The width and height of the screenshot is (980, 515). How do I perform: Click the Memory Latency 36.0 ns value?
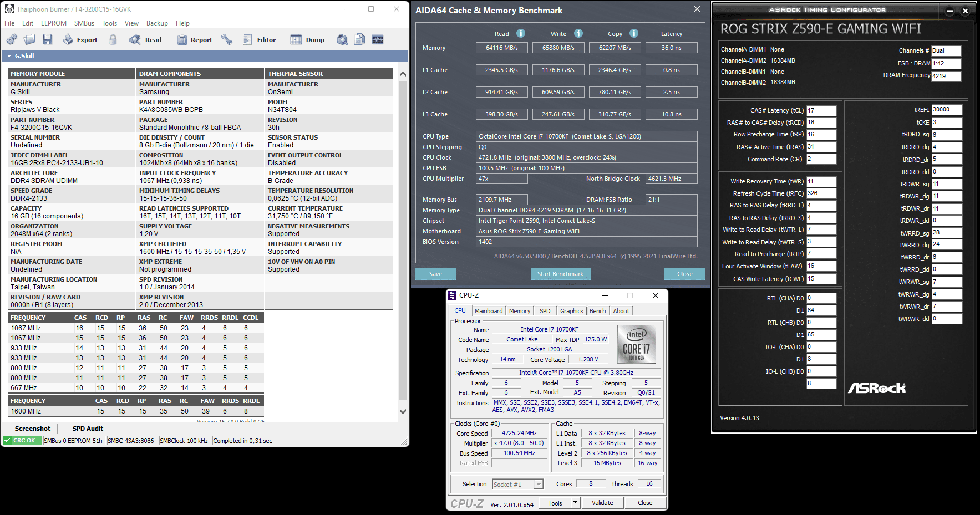672,48
